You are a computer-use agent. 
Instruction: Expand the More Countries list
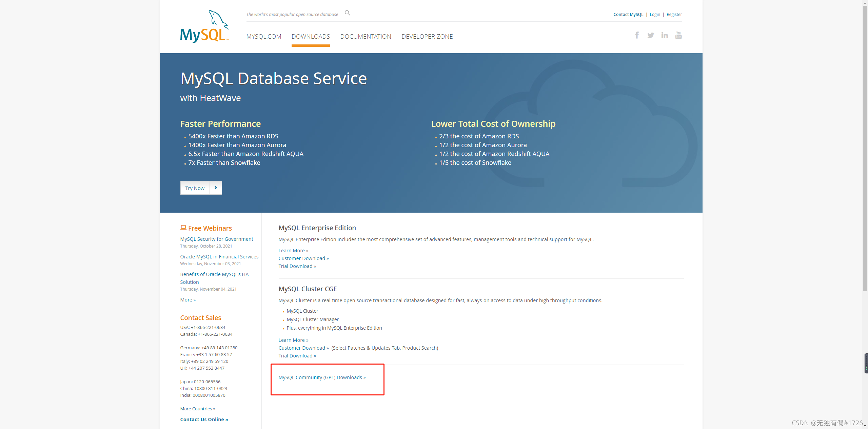pyautogui.click(x=197, y=409)
